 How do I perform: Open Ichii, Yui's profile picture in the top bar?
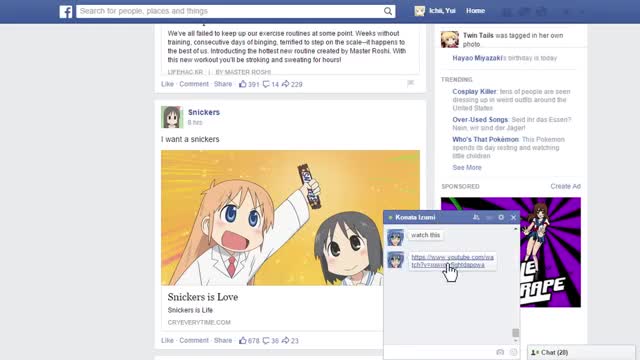[x=420, y=11]
